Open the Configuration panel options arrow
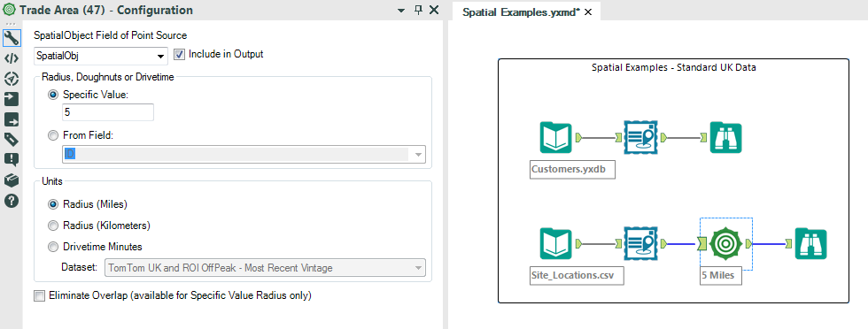The width and height of the screenshot is (868, 329). pos(401,11)
